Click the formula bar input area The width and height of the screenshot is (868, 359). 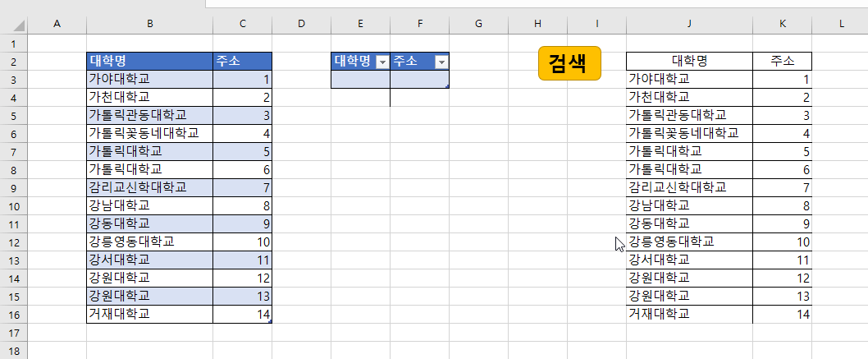537,3
